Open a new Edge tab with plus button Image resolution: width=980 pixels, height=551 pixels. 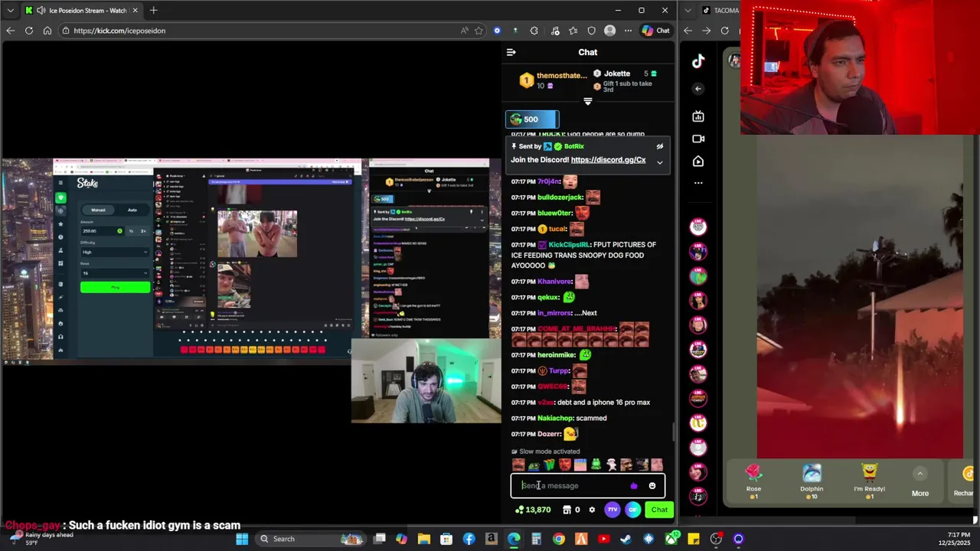click(x=153, y=10)
